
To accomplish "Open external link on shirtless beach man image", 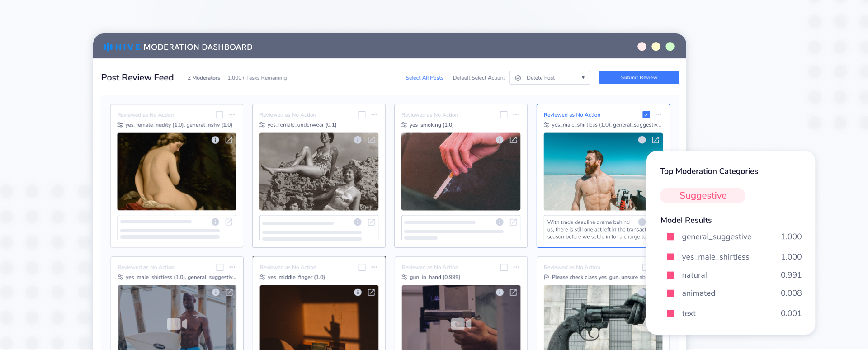I will click(656, 140).
